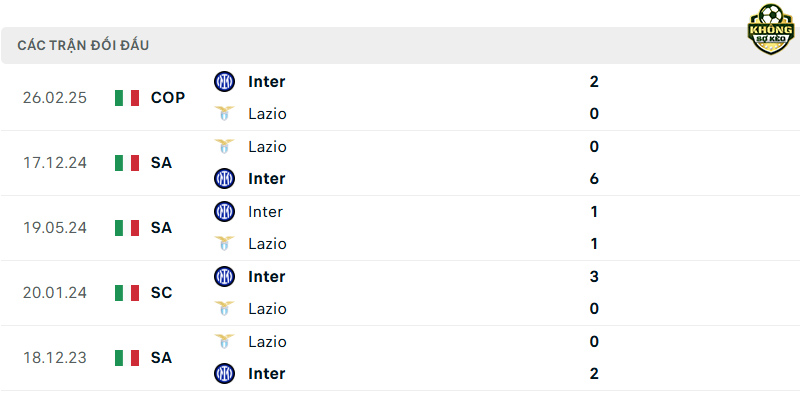The width and height of the screenshot is (800, 400).
Task: Click Lazio eagle logo in 17.12.24 match
Action: [x=224, y=146]
